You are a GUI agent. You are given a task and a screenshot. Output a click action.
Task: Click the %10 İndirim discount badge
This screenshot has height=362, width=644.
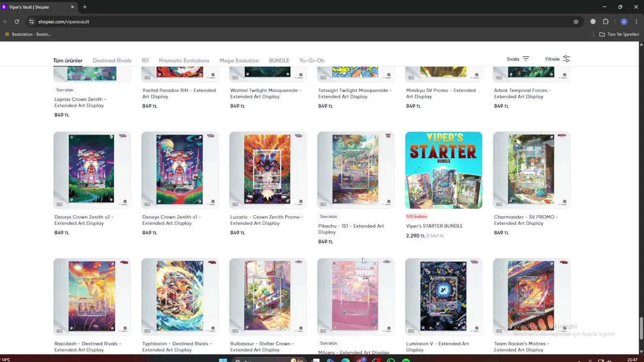[x=417, y=217]
